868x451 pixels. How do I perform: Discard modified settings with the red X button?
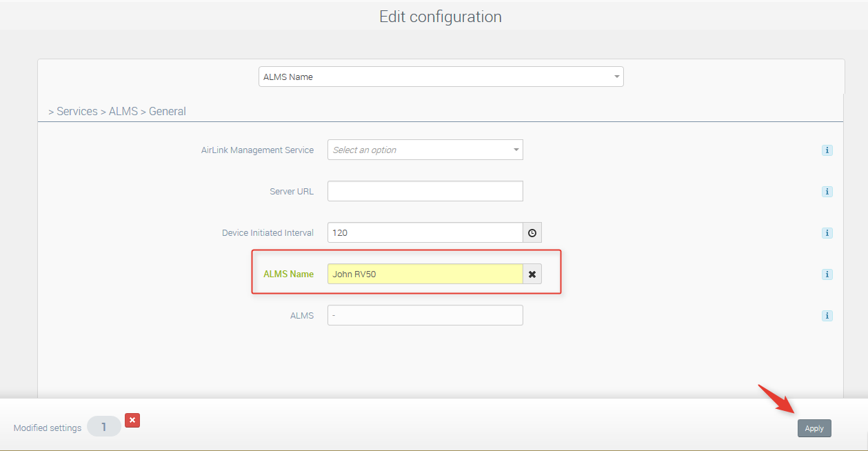[x=132, y=420]
